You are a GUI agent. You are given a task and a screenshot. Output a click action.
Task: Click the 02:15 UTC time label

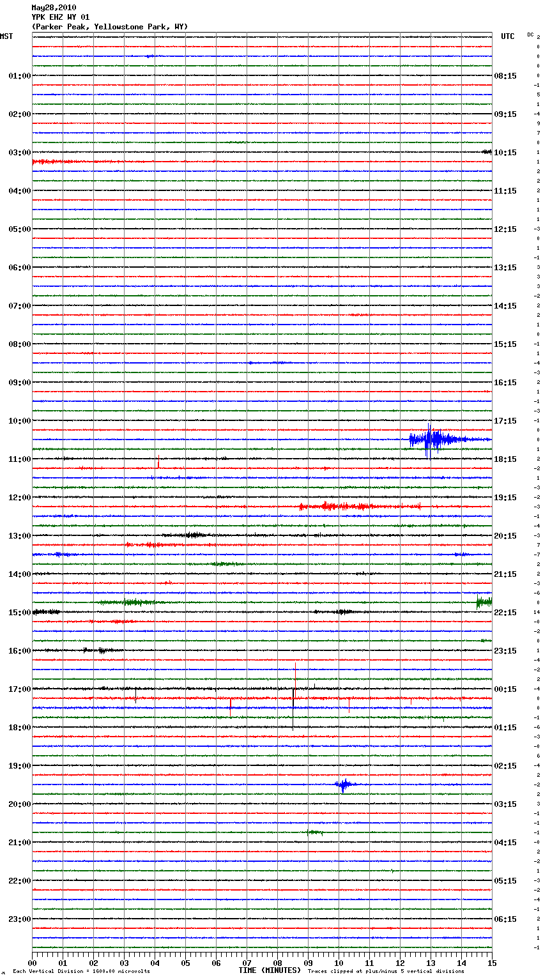click(x=505, y=766)
